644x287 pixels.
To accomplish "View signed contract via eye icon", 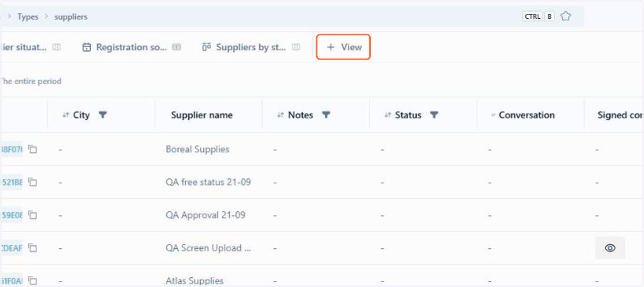I will 610,248.
